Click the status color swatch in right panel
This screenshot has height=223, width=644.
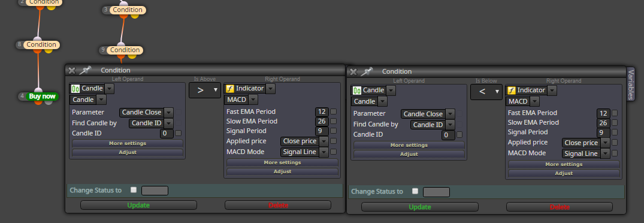(x=436, y=192)
